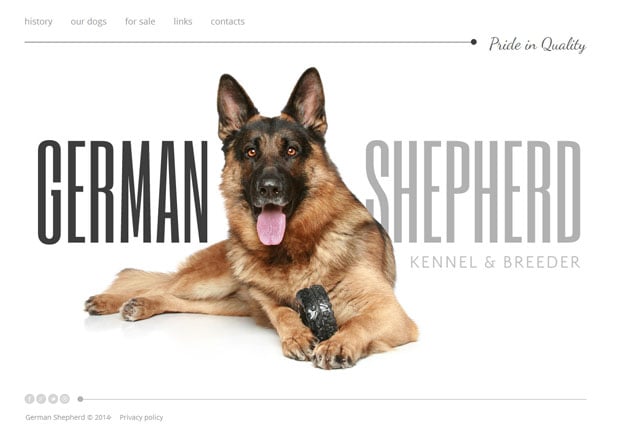Click the KENNEL & BREEDER subtitle
This screenshot has height=427, width=620.
point(495,262)
